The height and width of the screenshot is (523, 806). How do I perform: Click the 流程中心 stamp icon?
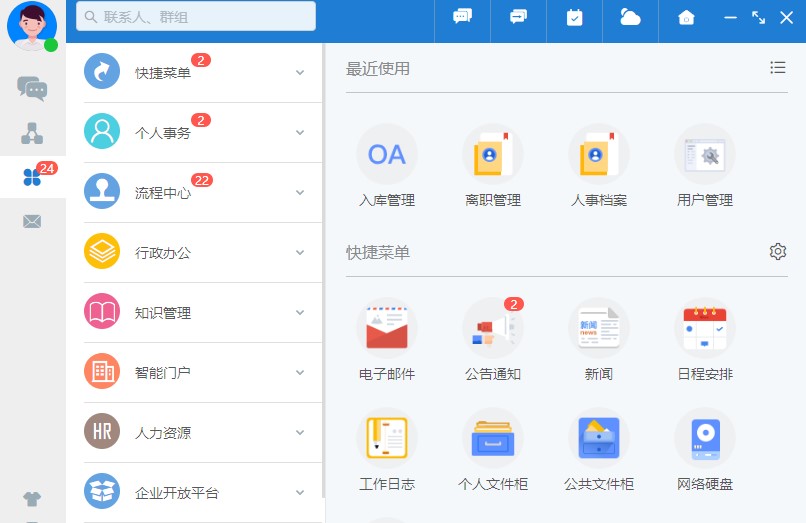(x=102, y=191)
